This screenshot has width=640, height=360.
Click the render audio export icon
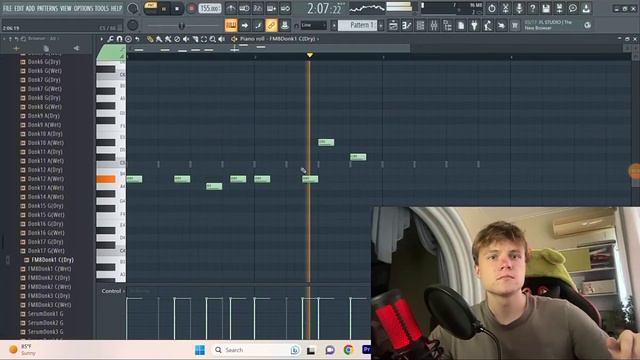[559, 8]
